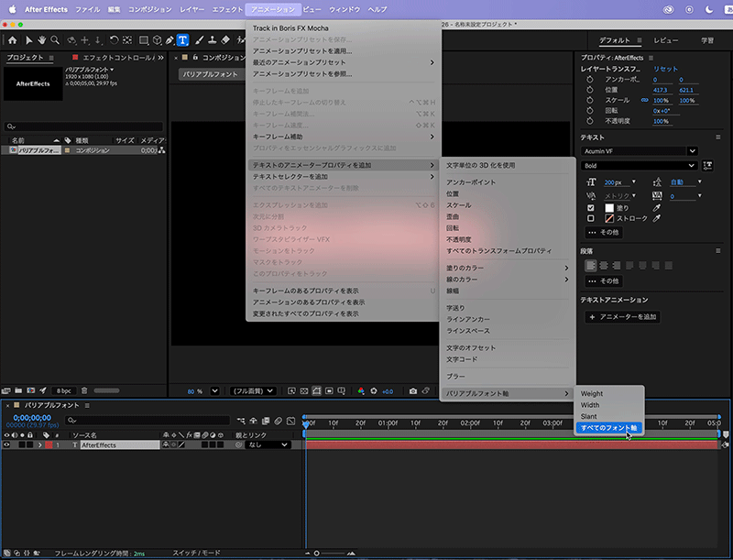Screen dimensions: 733x560
Task: Select the Hand tool in the toolbar
Action: pyautogui.click(x=43, y=40)
